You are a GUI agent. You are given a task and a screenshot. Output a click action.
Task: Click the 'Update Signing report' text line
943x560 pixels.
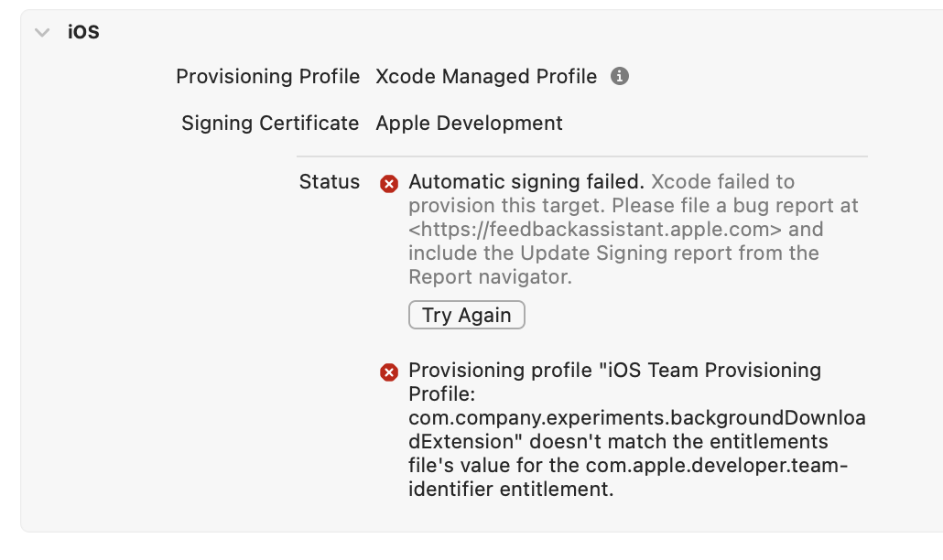coord(613,253)
